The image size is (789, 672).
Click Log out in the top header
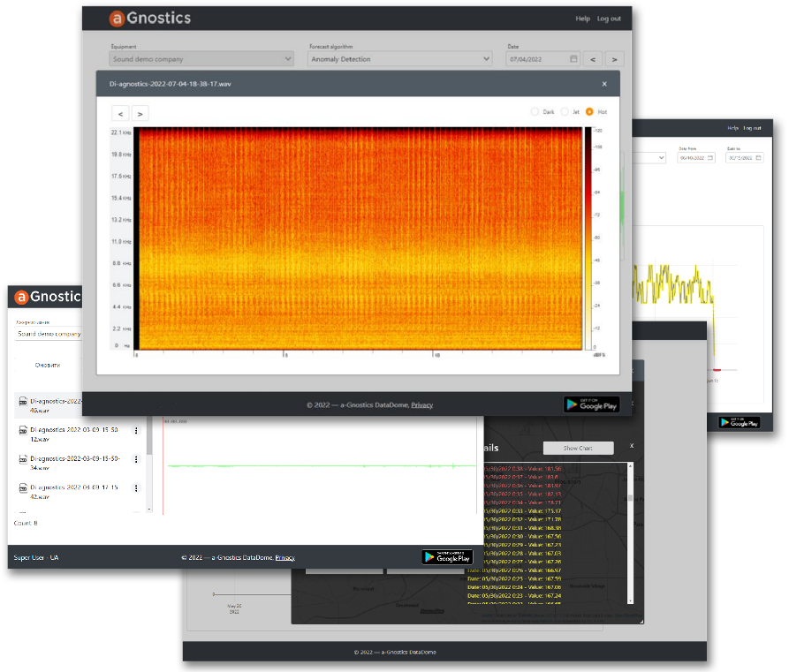click(609, 19)
